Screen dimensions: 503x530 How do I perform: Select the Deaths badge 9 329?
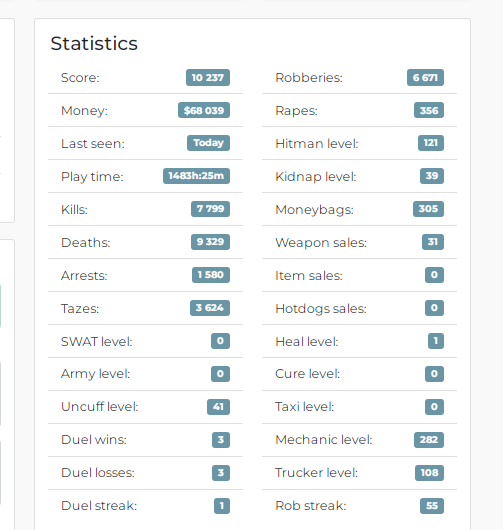point(210,242)
